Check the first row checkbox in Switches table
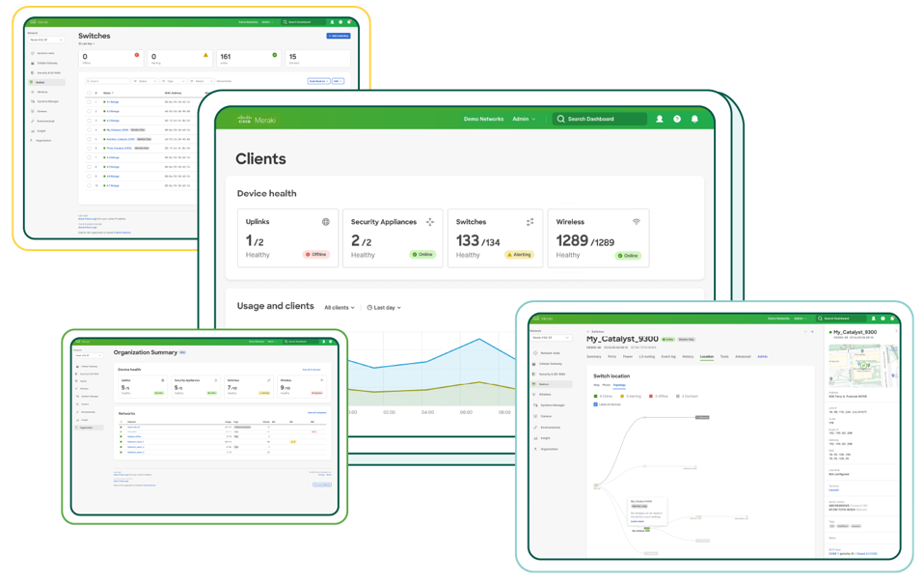This screenshot has height=582, width=924. click(x=89, y=101)
